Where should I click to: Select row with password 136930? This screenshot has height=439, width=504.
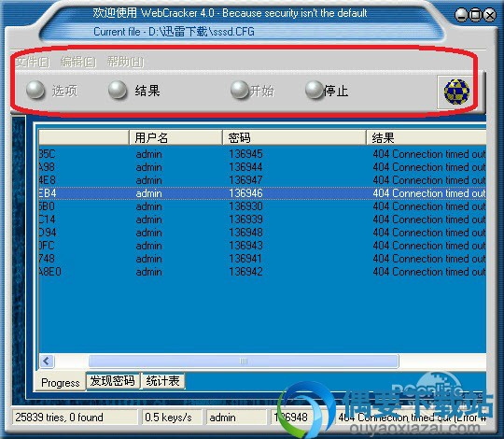click(x=262, y=206)
